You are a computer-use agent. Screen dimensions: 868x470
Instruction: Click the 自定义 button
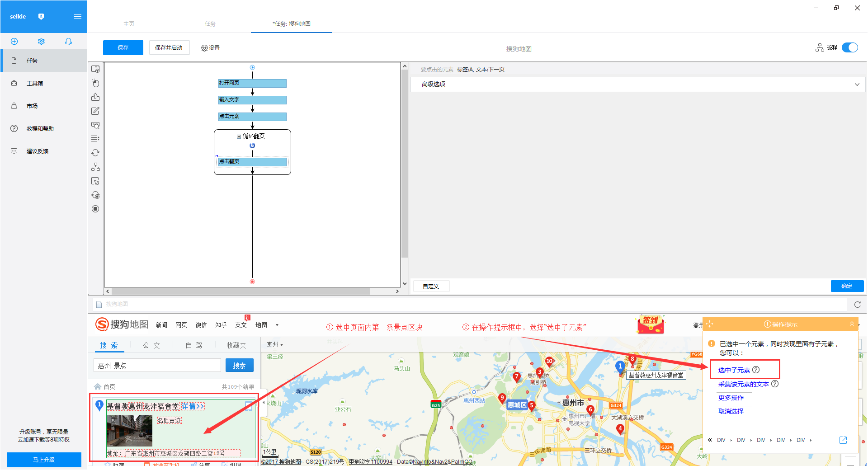[x=430, y=286]
